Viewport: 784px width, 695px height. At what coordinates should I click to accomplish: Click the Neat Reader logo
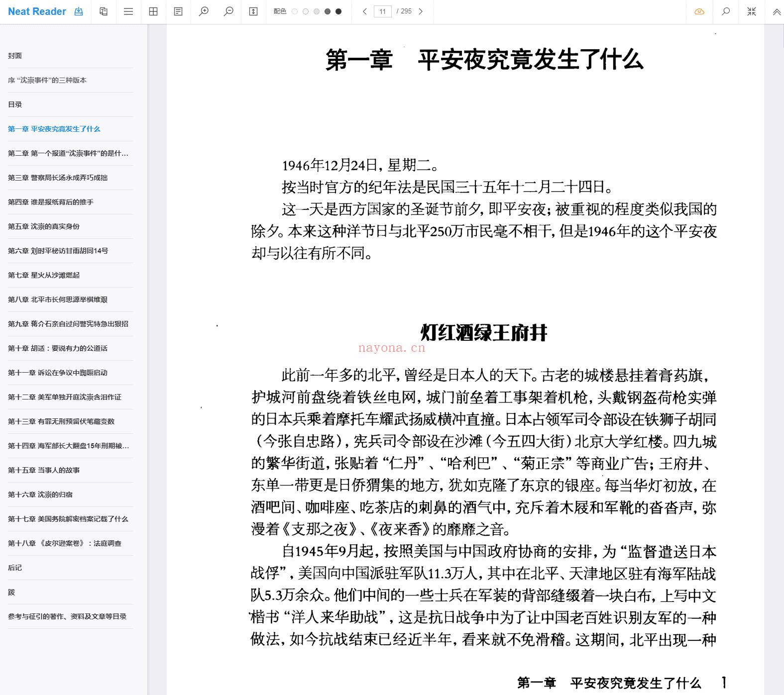pos(37,11)
